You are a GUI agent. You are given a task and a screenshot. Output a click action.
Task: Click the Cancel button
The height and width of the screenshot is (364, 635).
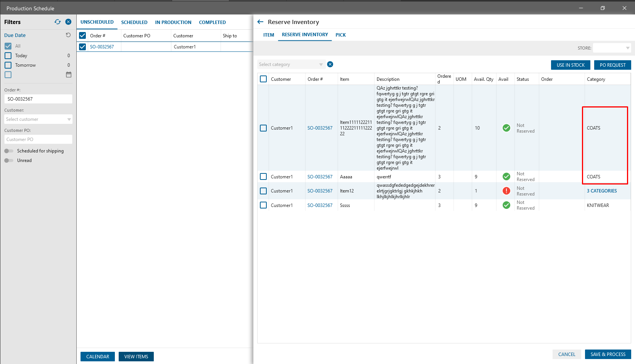click(x=567, y=354)
